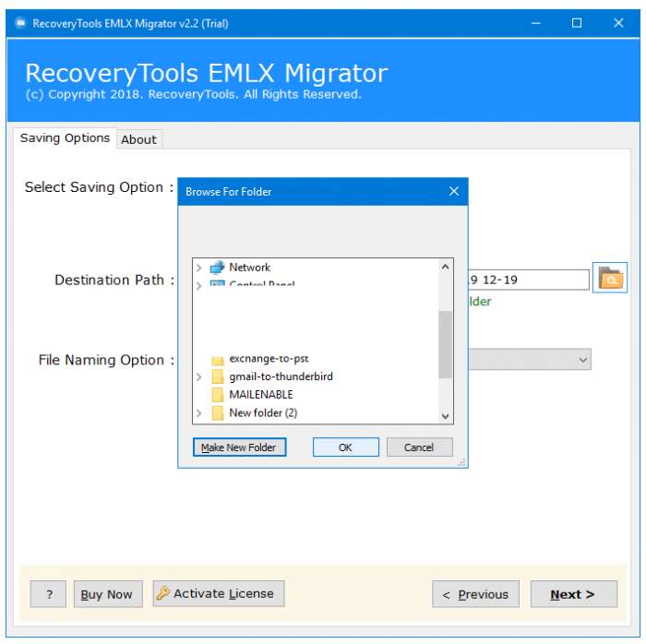Viewport: 646px width, 644px height.
Task: Click the New folder (2) folder icon
Action: pyautogui.click(x=218, y=412)
